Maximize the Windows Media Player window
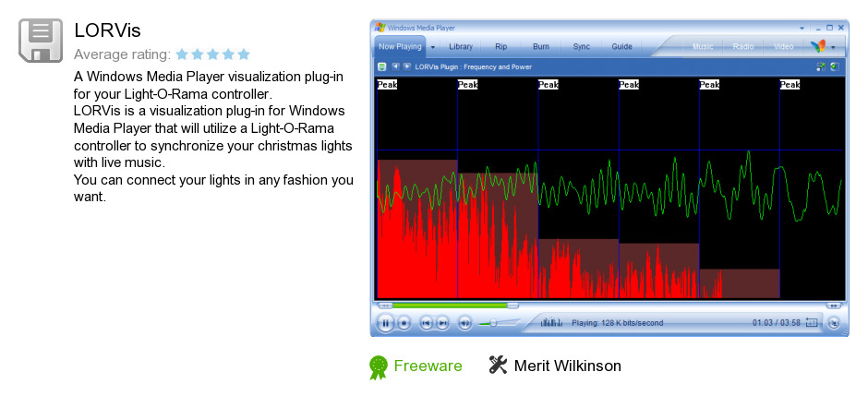Image resolution: width=868 pixels, height=408 pixels. coord(829,28)
